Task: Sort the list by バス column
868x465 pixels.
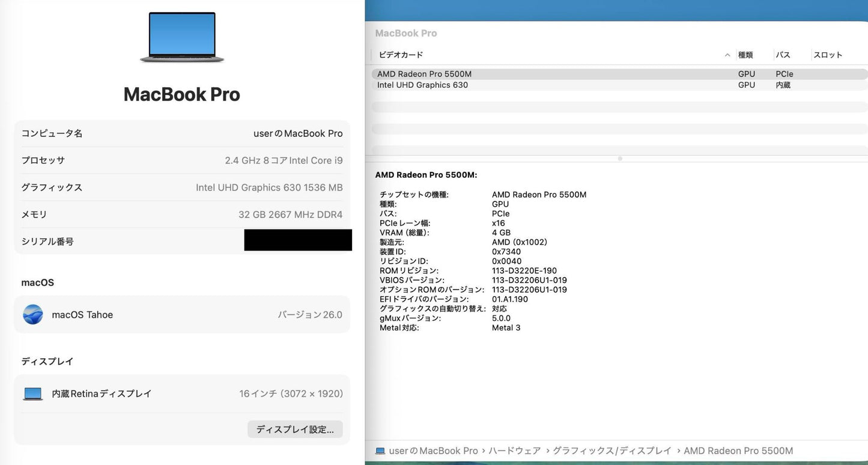Action: (783, 55)
